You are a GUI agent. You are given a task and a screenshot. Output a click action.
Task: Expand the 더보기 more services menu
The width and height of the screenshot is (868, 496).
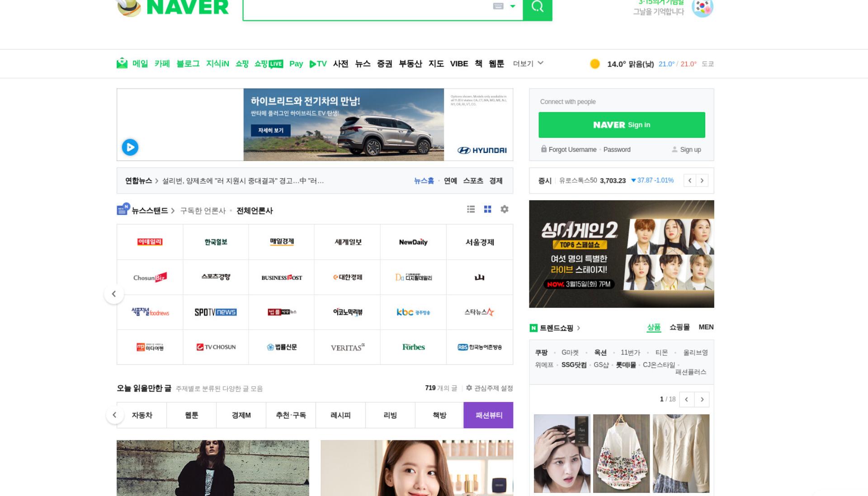(x=528, y=64)
